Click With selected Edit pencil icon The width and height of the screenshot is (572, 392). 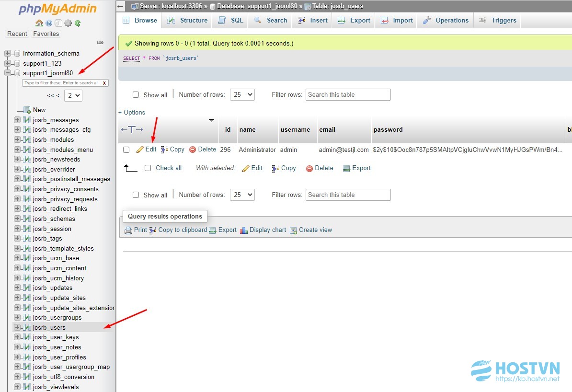coord(246,168)
